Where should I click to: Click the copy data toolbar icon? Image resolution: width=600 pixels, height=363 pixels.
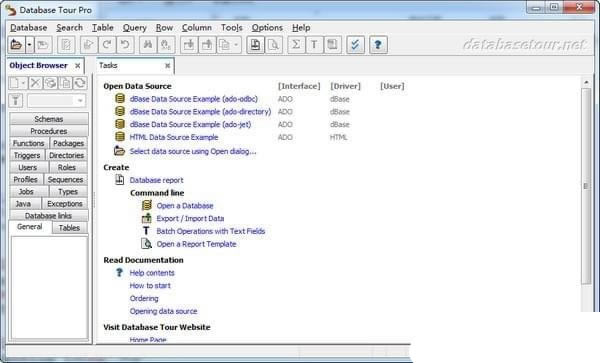(x=225, y=45)
